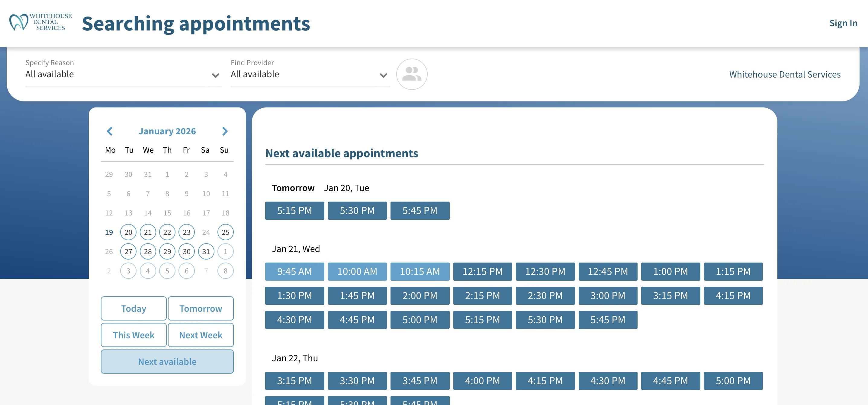This screenshot has width=868, height=405.
Task: Click the Tomorrow filter button
Action: pyautogui.click(x=201, y=308)
